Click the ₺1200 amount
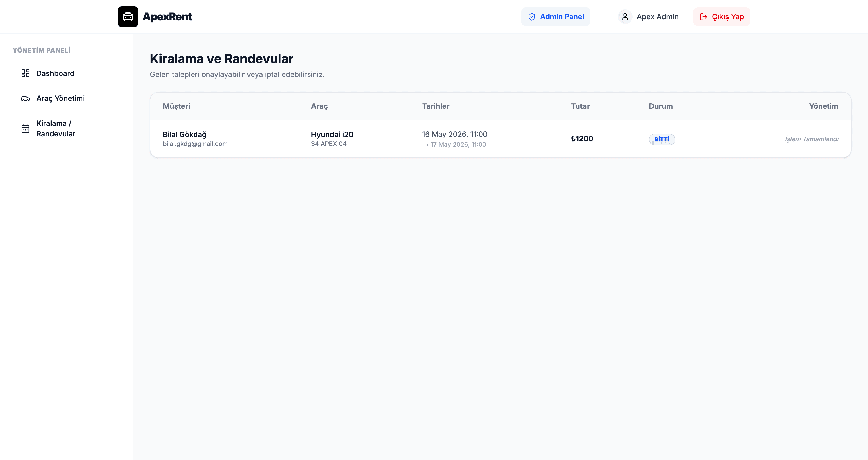Viewport: 868px width, 460px height. tap(582, 139)
